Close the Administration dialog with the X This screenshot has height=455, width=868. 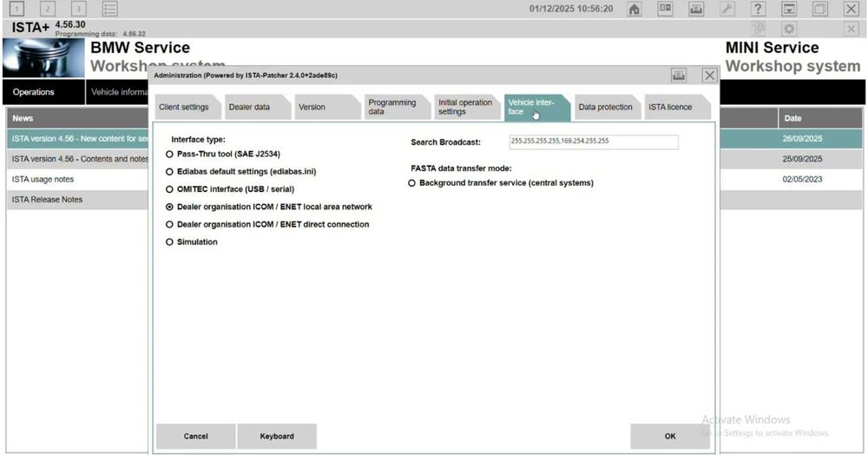[x=710, y=76]
